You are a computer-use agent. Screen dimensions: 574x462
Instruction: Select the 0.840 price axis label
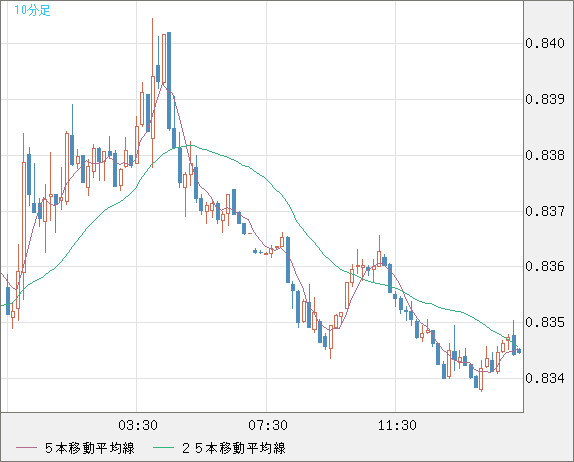coord(545,43)
